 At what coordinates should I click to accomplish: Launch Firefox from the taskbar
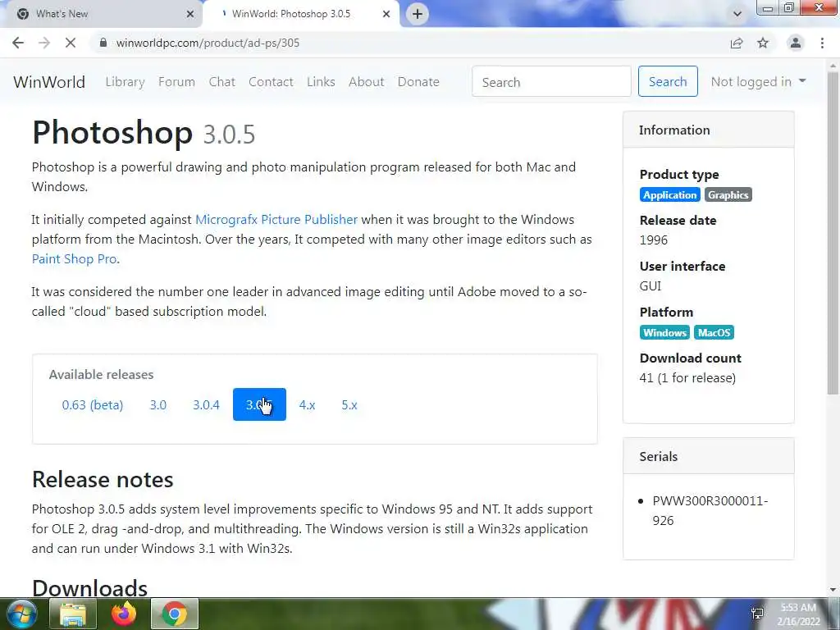coord(124,614)
